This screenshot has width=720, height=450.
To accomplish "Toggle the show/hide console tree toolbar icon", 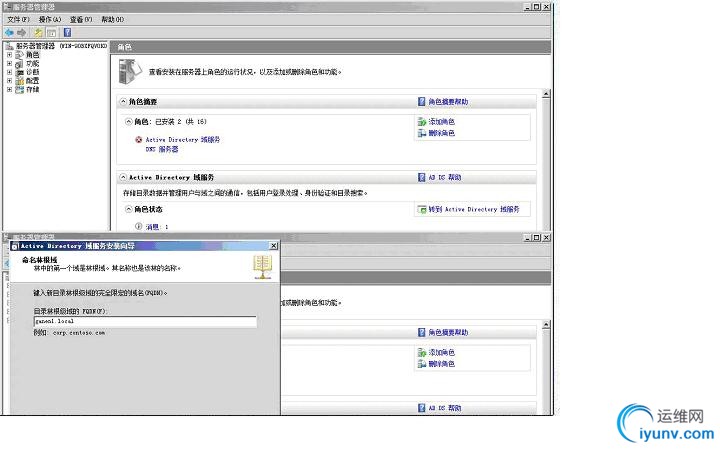I will tap(52, 33).
